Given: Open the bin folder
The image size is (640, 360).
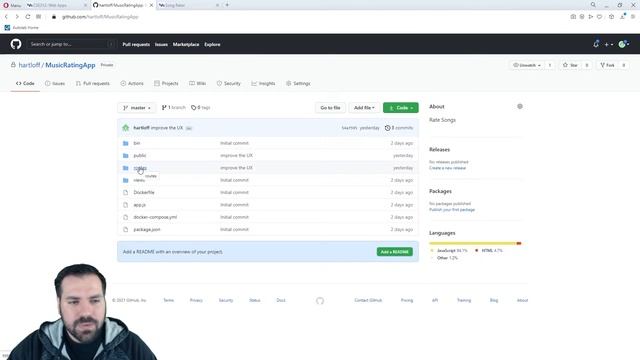Looking at the screenshot, I should (137, 143).
